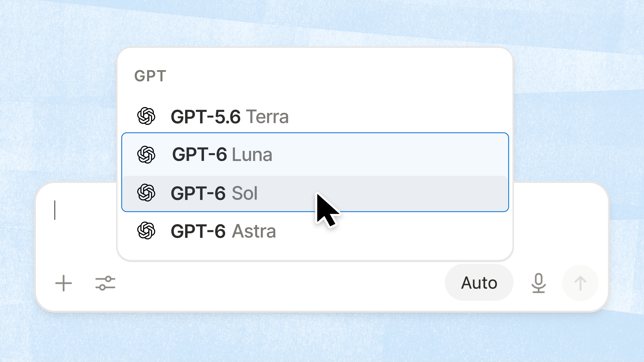This screenshot has height=362, width=644.
Task: Pick the GPT-6 Sol model
Action: [315, 193]
